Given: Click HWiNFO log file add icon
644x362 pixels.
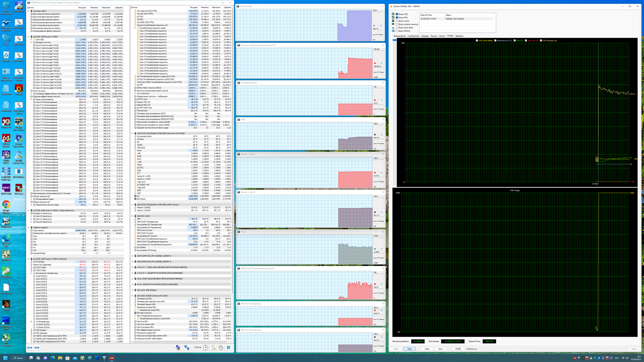Looking at the screenshot, I should pyautogui.click(x=213, y=347).
